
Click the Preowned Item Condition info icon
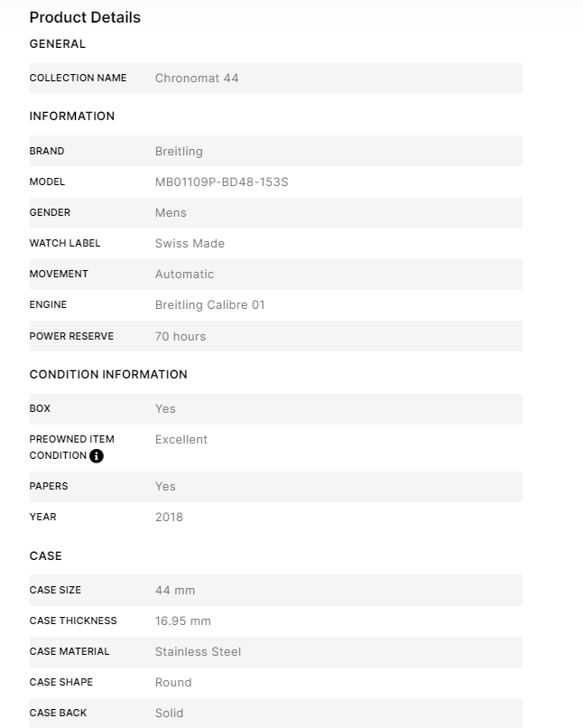coord(97,456)
